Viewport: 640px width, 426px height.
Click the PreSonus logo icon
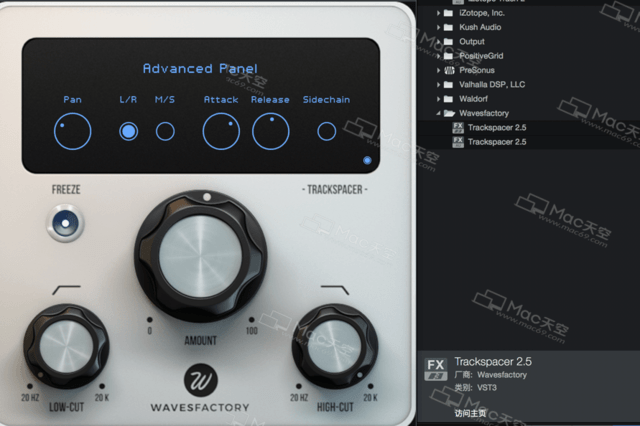449,70
